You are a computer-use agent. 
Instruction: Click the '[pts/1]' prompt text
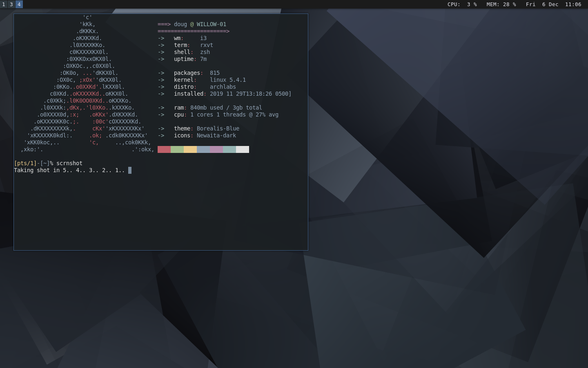pyautogui.click(x=25, y=163)
